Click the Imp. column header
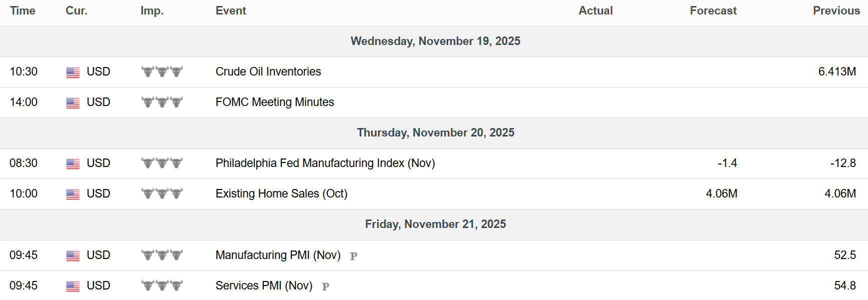Screen dimensions: 868x300 (152, 10)
